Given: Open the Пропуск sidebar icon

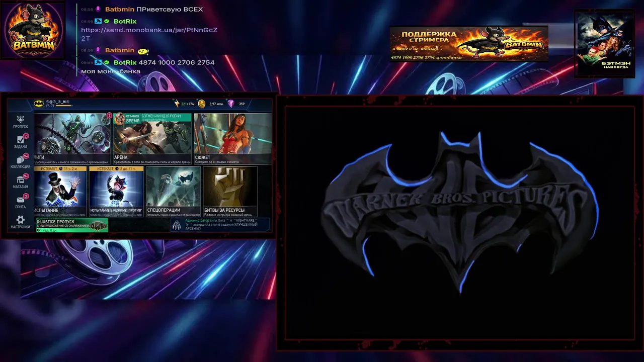Looking at the screenshot, I should 20,122.
